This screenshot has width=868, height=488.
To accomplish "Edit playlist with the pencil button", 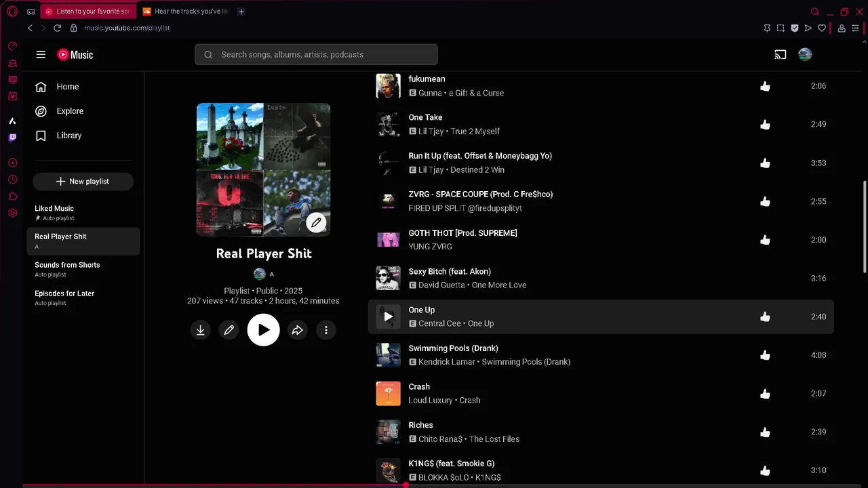I will point(229,330).
